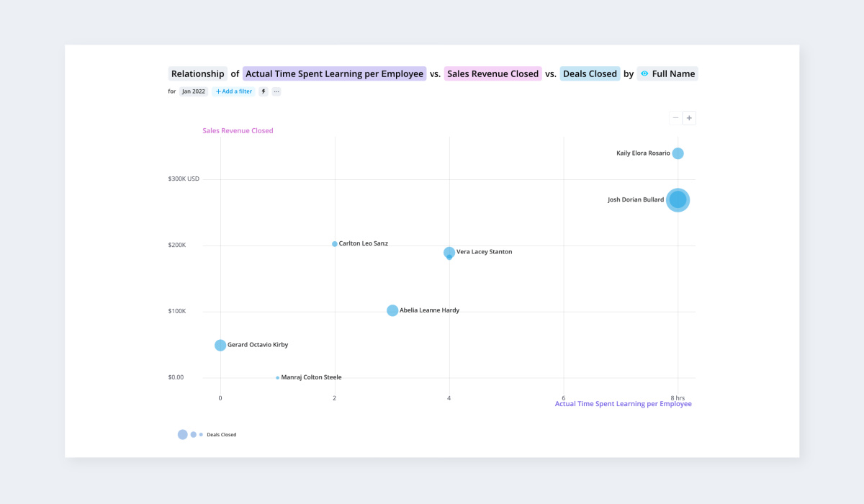Open the Sales Revenue Closed metric pill
Viewport: 864px width, 504px height.
(493, 73)
